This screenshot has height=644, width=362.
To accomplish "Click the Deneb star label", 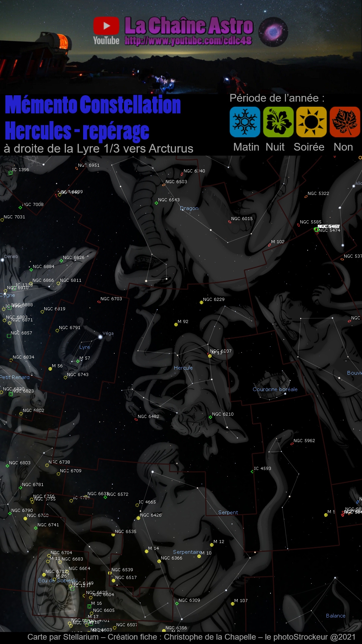I will 11,257.
